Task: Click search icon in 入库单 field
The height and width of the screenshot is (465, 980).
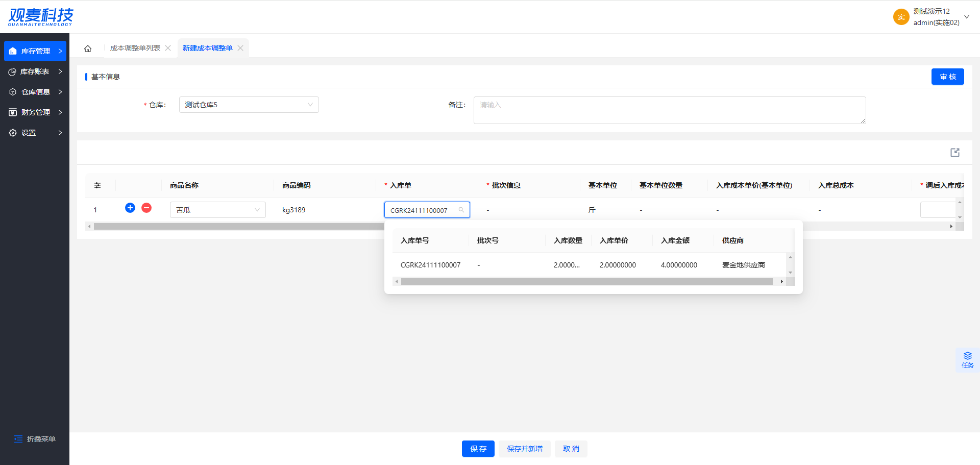Action: [461, 210]
